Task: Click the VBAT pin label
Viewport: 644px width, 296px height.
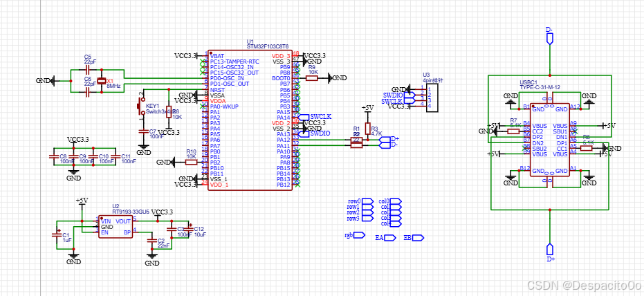Action: tap(217, 55)
